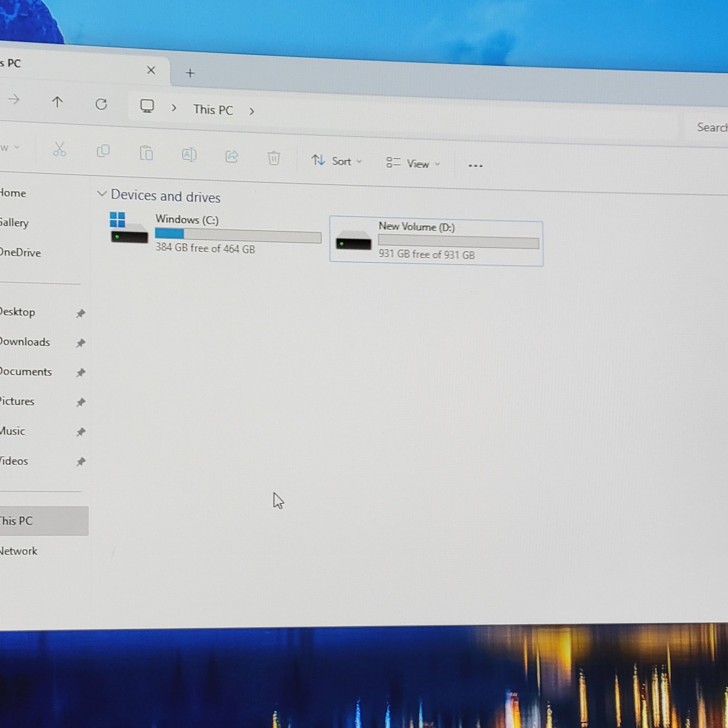Click the Share icon
The height and width of the screenshot is (728, 728).
pos(232,156)
